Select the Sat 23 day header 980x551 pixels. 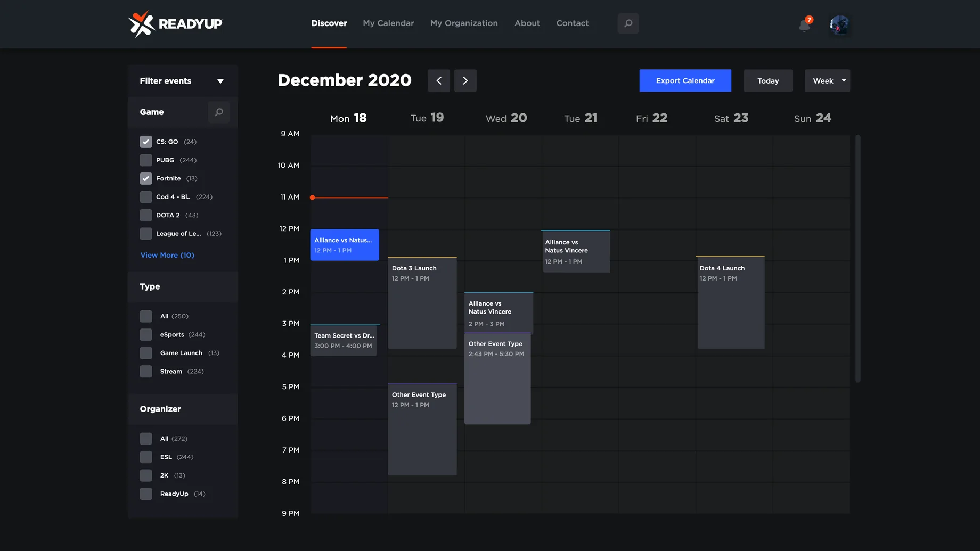pos(731,118)
